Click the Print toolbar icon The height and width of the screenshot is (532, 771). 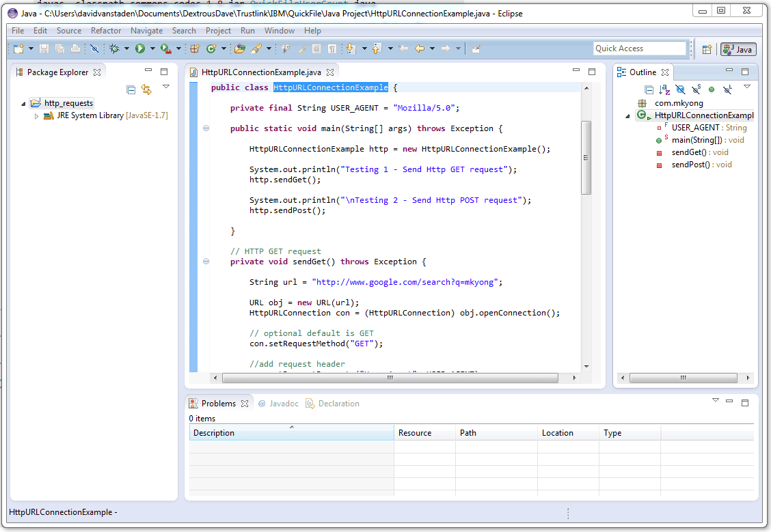[75, 48]
